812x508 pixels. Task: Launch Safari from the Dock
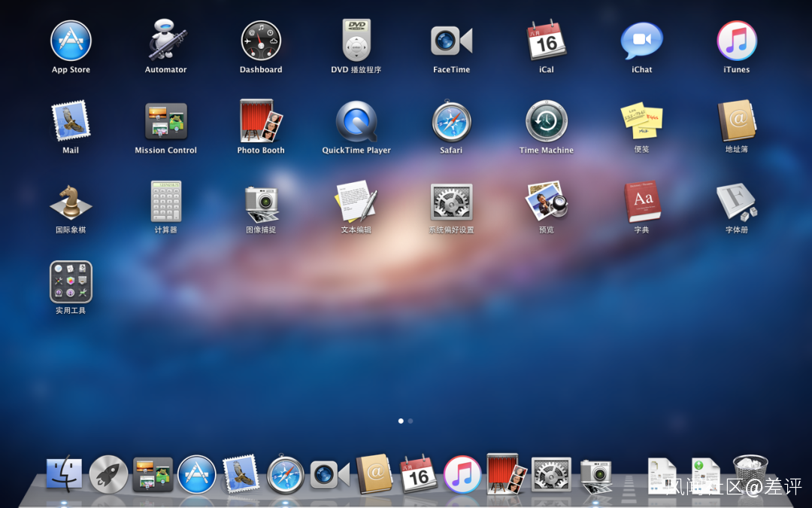coord(286,474)
